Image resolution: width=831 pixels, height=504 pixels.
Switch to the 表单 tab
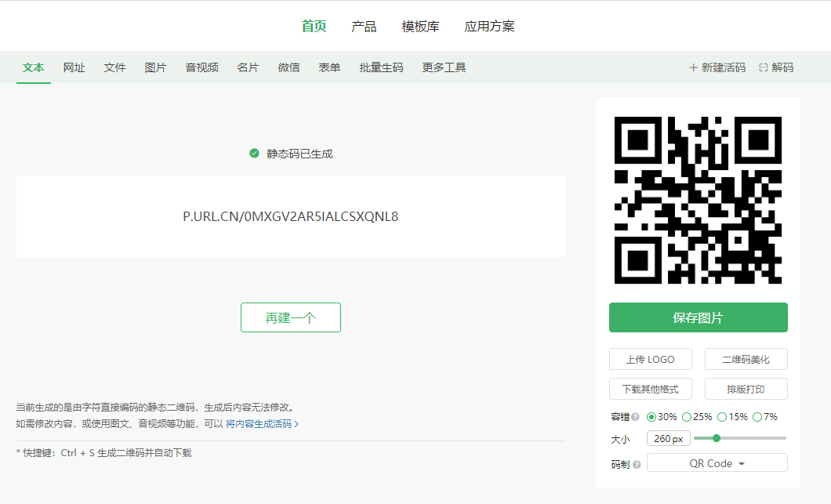coord(329,68)
